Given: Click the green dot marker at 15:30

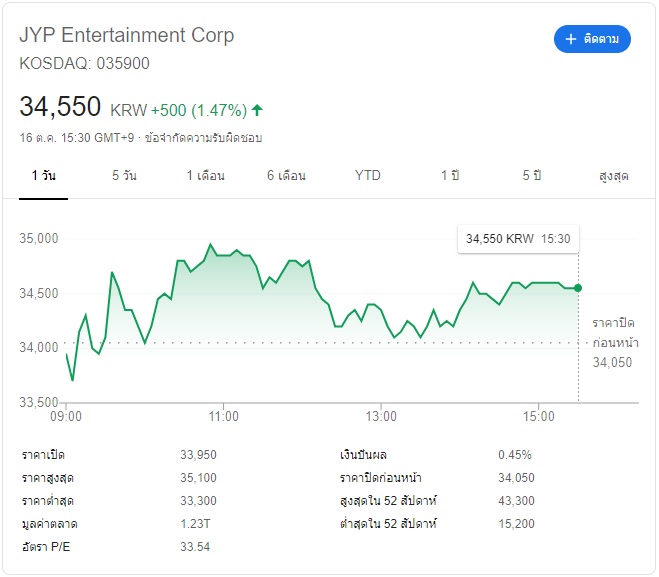Looking at the screenshot, I should tap(578, 288).
